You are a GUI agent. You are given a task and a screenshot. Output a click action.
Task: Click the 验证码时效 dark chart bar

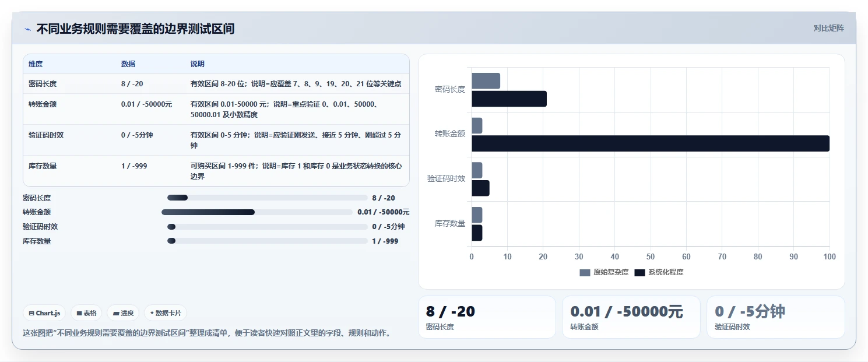tap(480, 188)
